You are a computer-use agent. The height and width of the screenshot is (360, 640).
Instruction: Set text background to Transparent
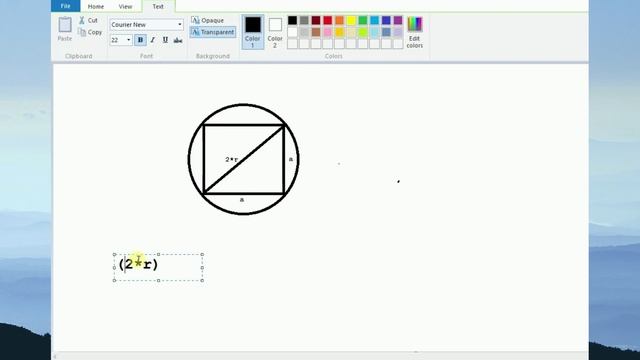213,32
